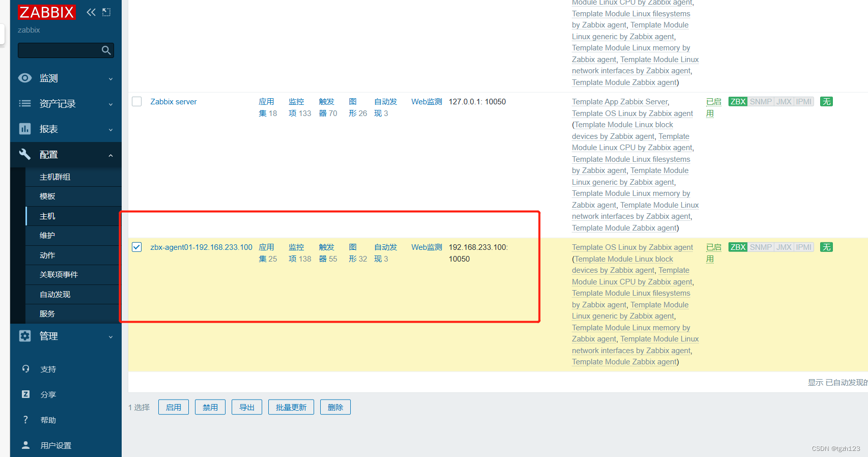Viewport: 868px width, 457px height.
Task: Open 关联项事件 submenu item
Action: [74, 275]
